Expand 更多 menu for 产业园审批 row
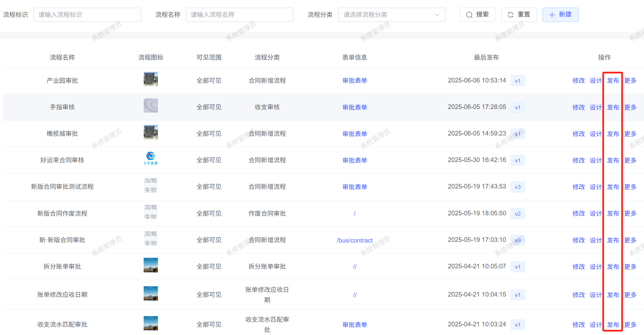 coord(630,81)
